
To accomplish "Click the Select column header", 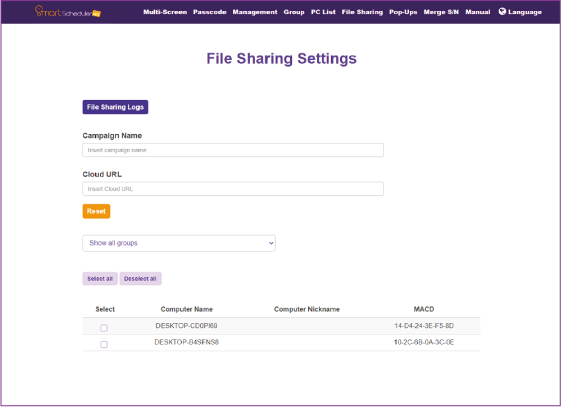I will click(x=105, y=309).
